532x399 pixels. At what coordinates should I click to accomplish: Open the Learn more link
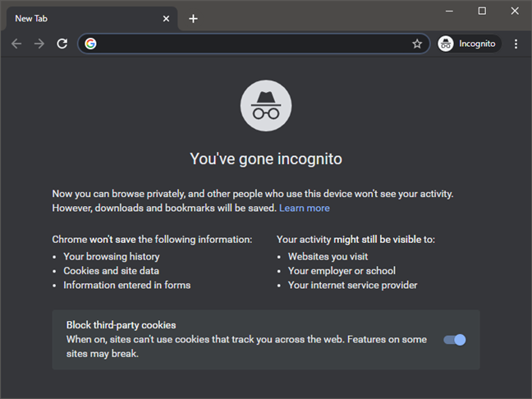305,208
